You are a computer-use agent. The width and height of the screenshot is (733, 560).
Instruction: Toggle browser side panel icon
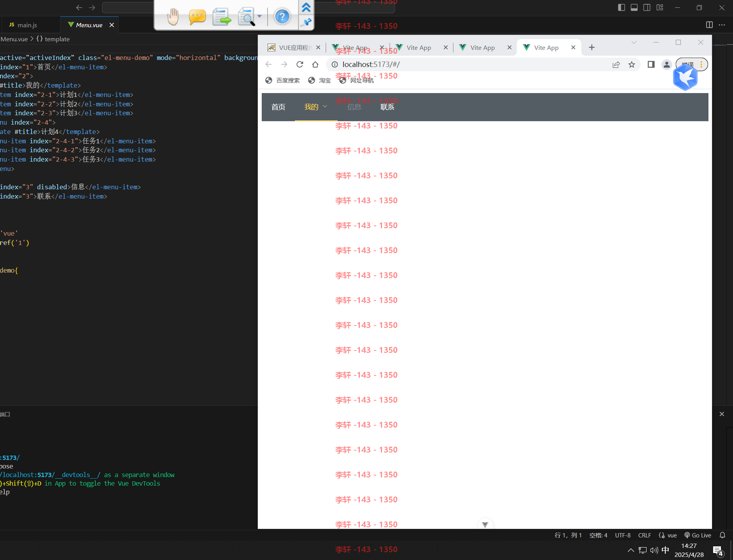651,64
